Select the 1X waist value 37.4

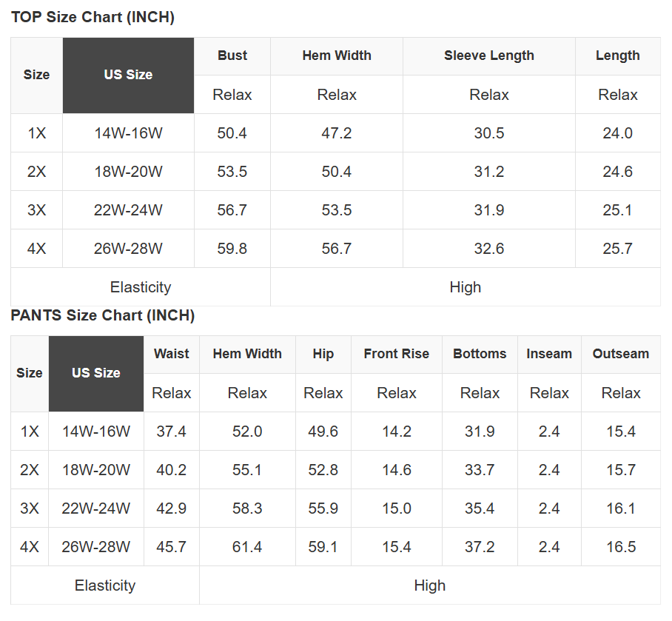pos(172,432)
